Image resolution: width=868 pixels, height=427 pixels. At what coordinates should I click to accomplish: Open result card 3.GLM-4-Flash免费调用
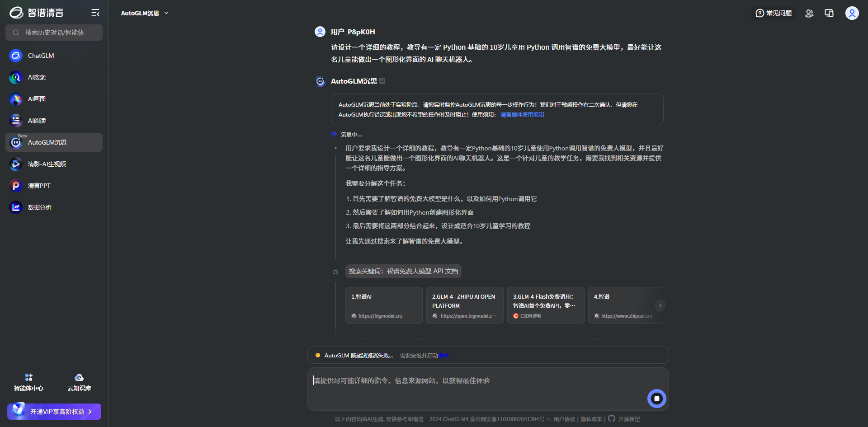click(x=546, y=305)
